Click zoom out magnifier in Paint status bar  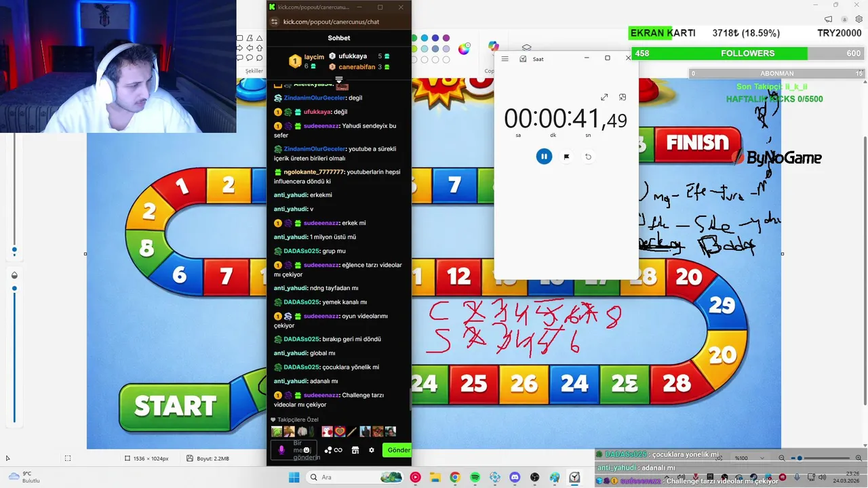click(782, 458)
